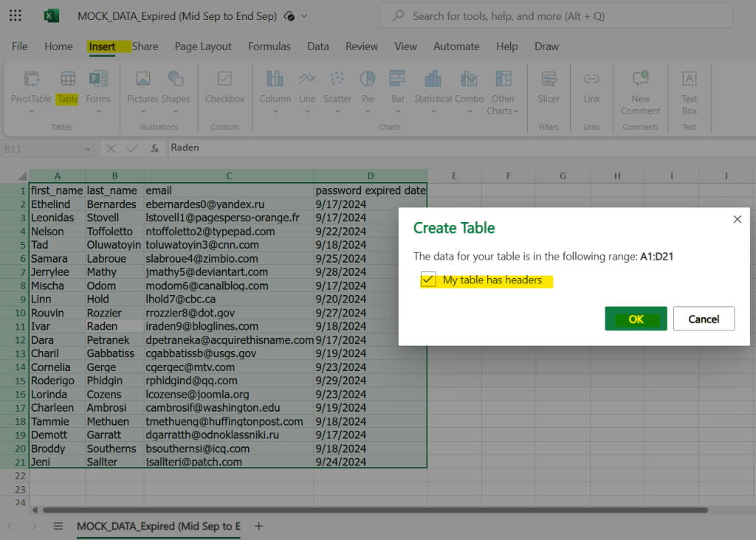This screenshot has width=756, height=540.
Task: Switch to the Formulas tab
Action: pyautogui.click(x=269, y=46)
